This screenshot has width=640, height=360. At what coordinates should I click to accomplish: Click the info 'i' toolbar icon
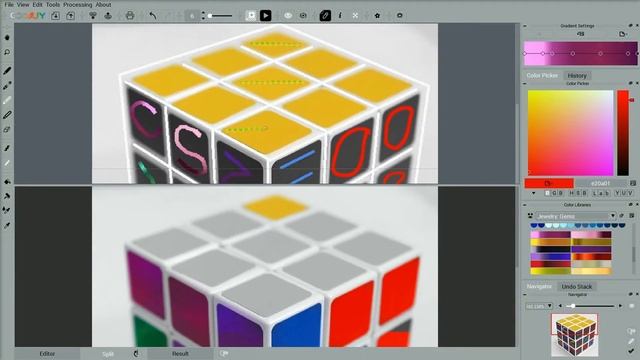point(340,16)
